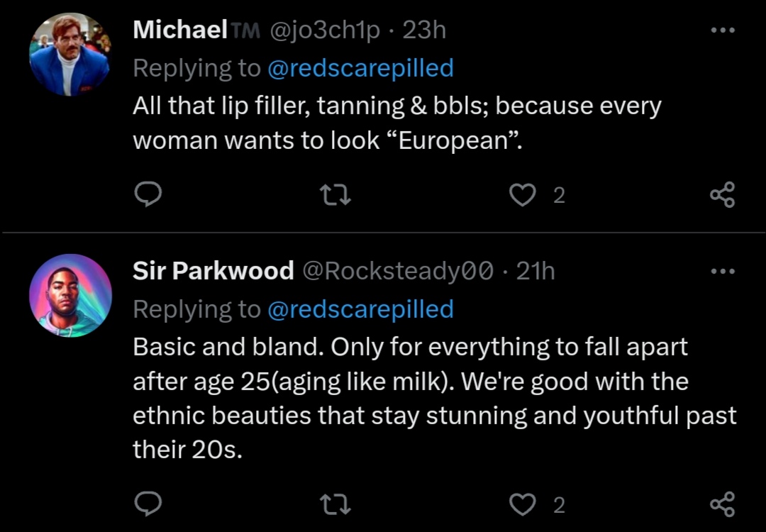Retweet Michael's tweet about lip filler
This screenshot has height=532, width=766.
pyautogui.click(x=336, y=194)
